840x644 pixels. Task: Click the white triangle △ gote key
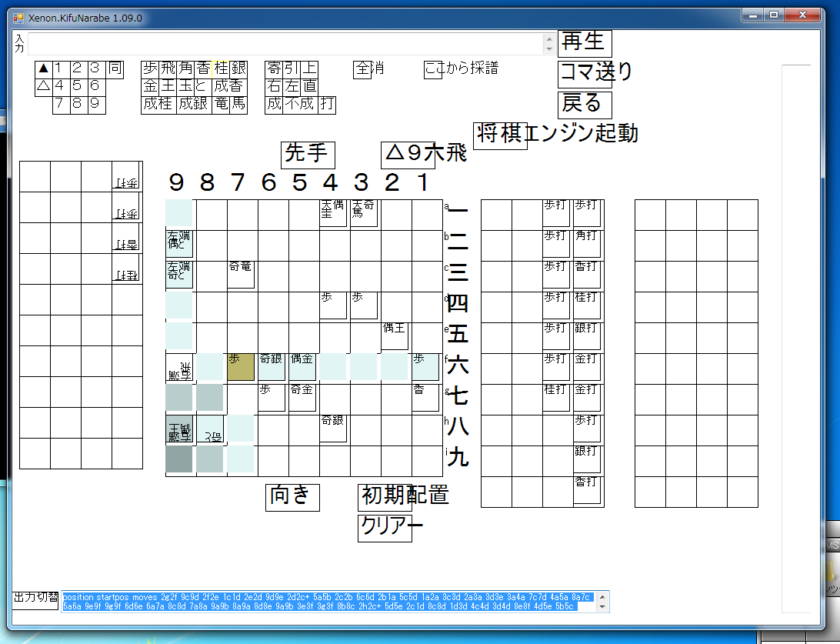[x=44, y=86]
